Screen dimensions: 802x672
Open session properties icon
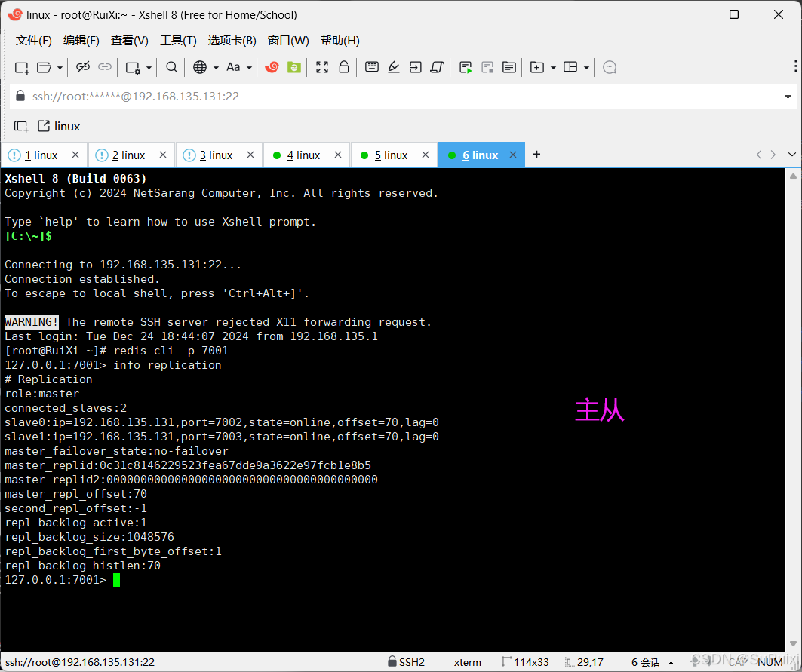133,68
